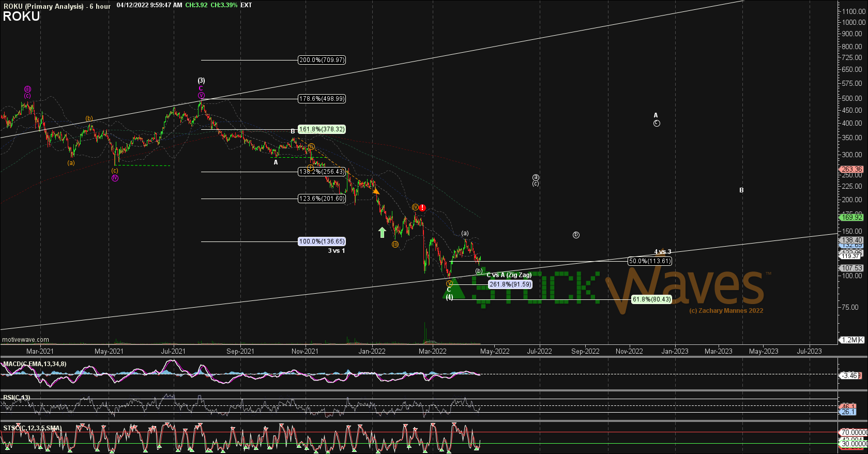Select the 138.2%(256.43) Fibonacci label
868x454 pixels.
[322, 172]
